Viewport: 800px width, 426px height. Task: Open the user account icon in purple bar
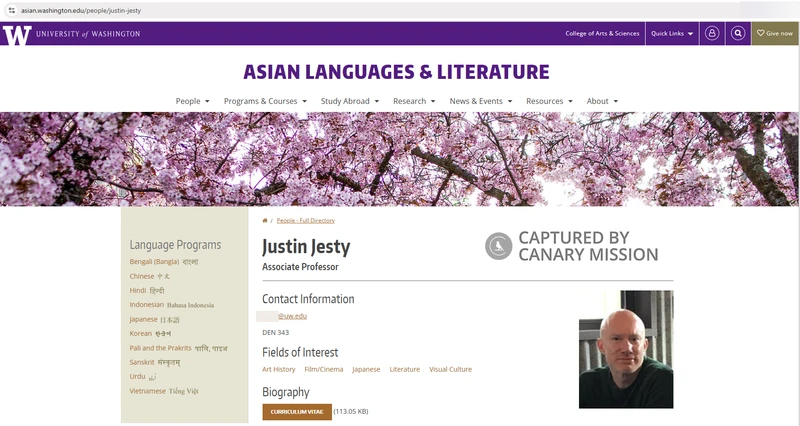(712, 34)
